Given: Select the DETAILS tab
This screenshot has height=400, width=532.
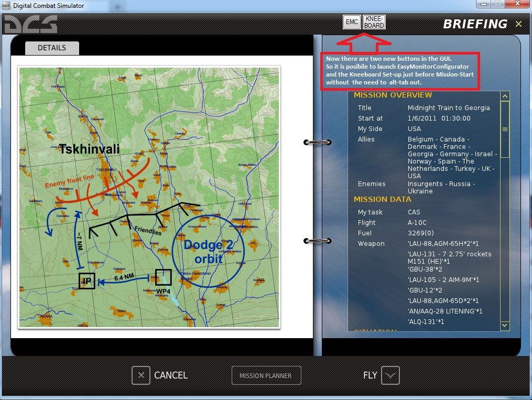Looking at the screenshot, I should pyautogui.click(x=52, y=48).
